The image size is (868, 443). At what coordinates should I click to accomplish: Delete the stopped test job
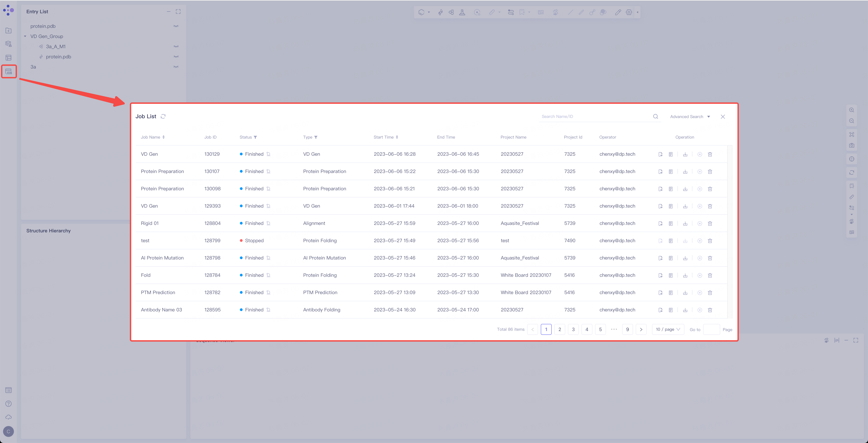pyautogui.click(x=710, y=241)
